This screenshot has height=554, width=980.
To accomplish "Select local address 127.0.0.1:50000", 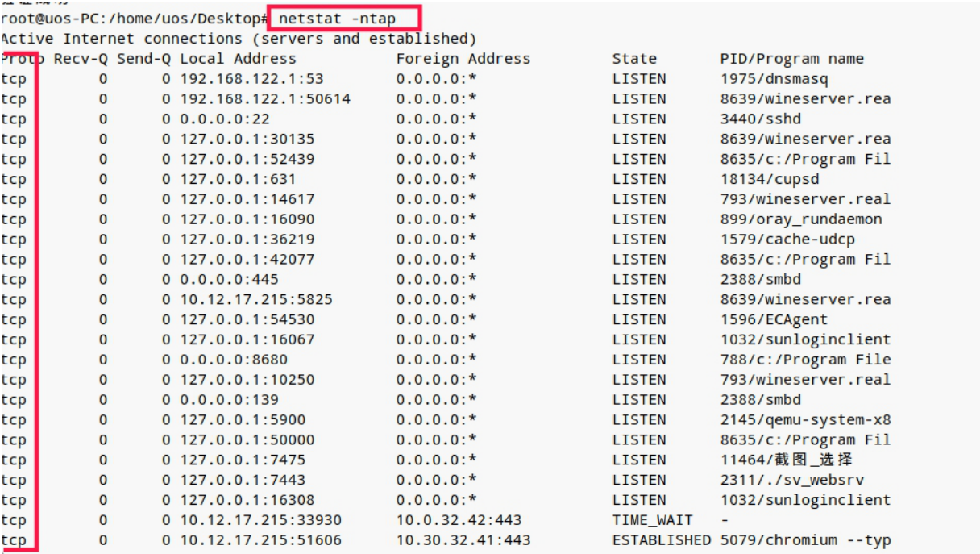I will tap(247, 440).
